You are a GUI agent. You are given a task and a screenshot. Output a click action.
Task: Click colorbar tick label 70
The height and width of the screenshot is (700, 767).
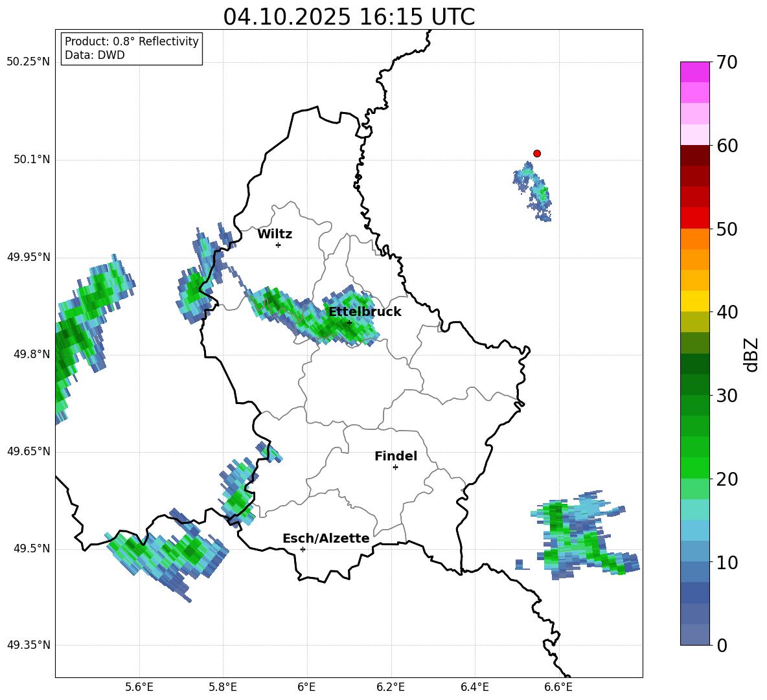(x=727, y=62)
